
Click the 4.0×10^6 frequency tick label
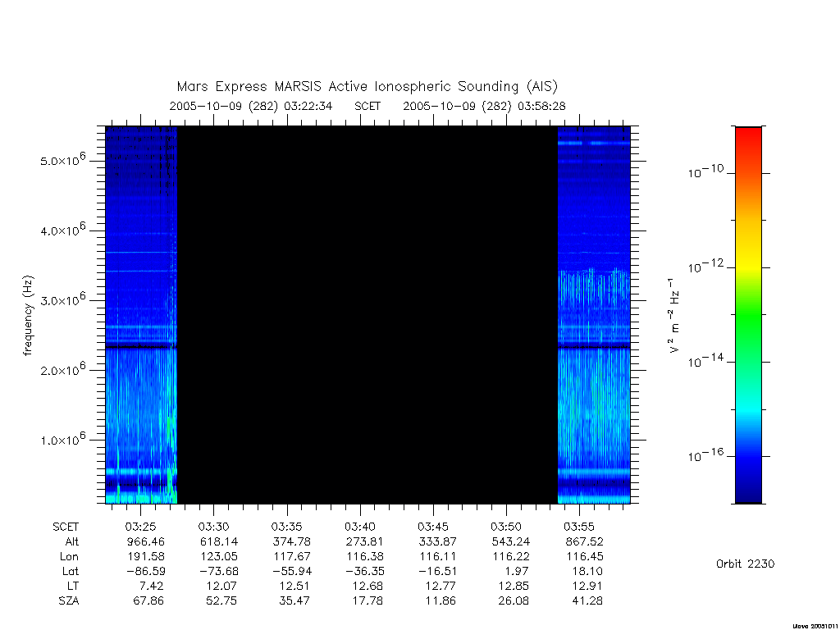tap(62, 230)
